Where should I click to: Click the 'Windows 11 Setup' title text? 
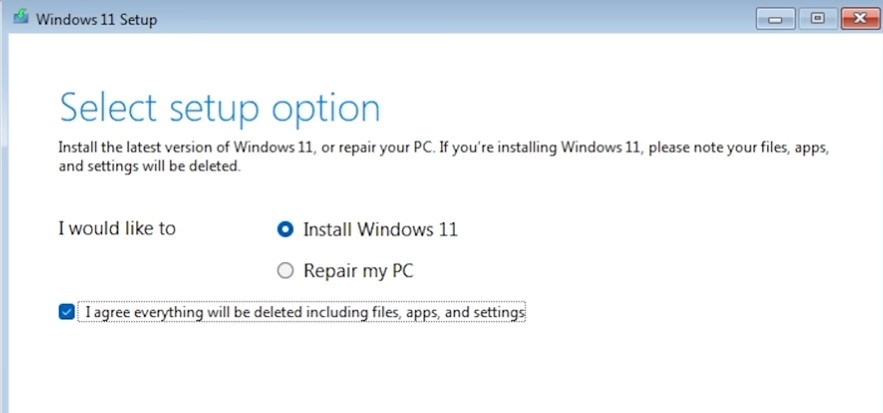pyautogui.click(x=96, y=20)
